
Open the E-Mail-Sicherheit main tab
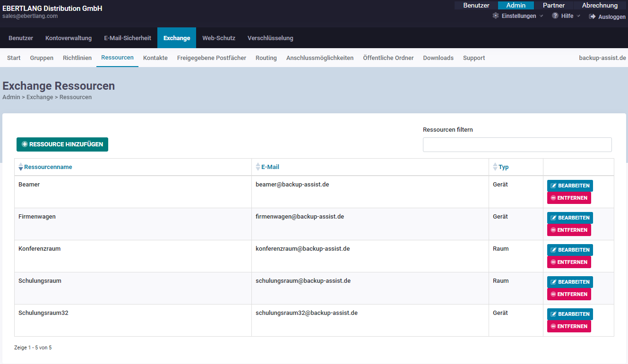(x=128, y=38)
